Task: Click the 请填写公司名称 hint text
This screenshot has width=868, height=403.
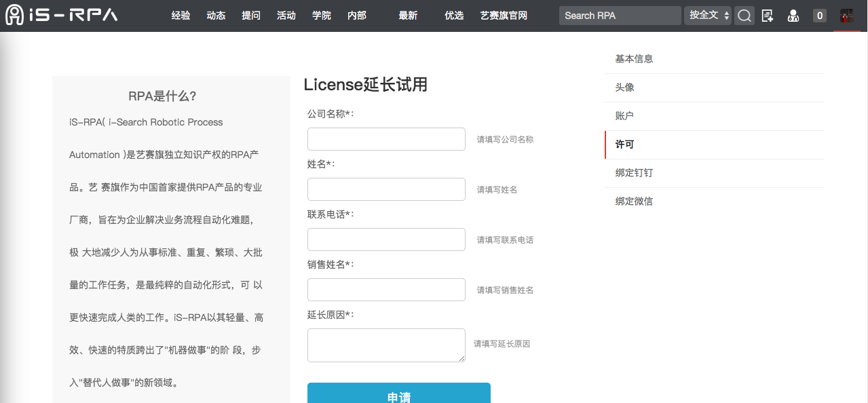Action: click(505, 140)
